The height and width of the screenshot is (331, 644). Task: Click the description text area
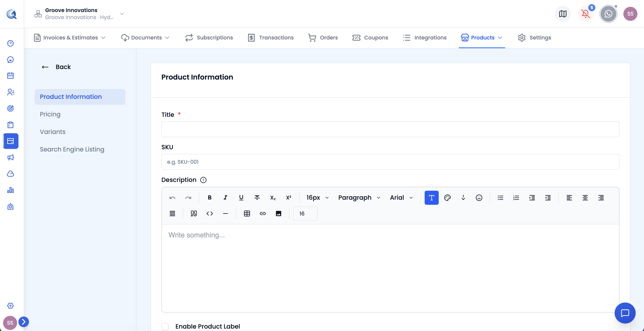(x=390, y=268)
